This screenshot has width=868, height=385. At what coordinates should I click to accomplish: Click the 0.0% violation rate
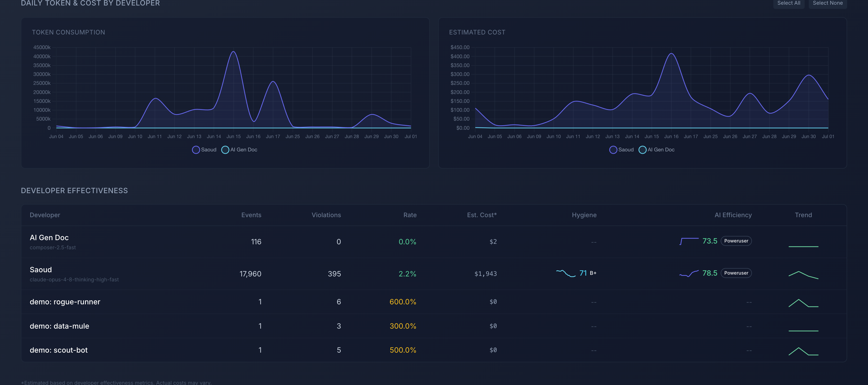407,242
